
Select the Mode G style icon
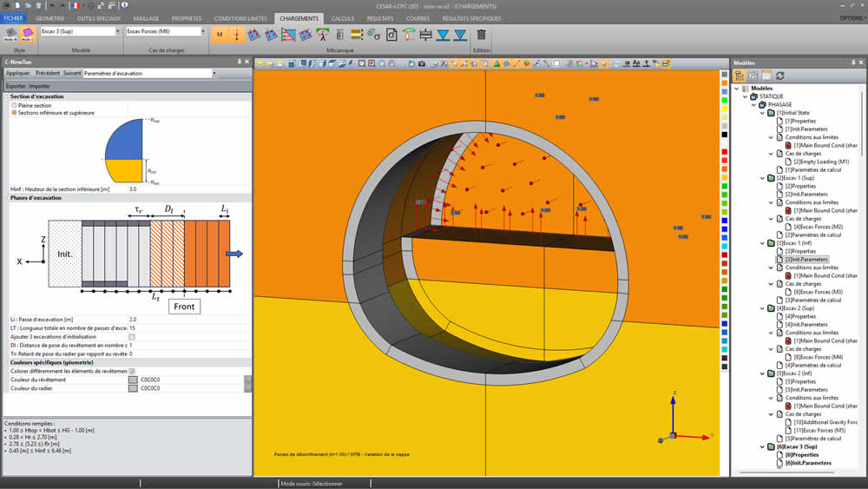click(27, 33)
